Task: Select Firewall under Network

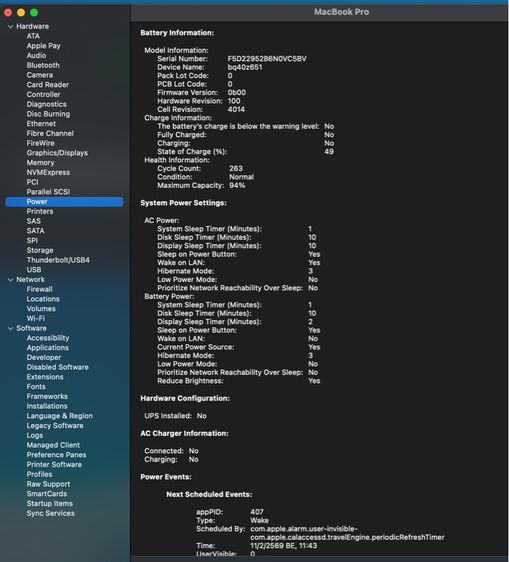Action: 39,289
